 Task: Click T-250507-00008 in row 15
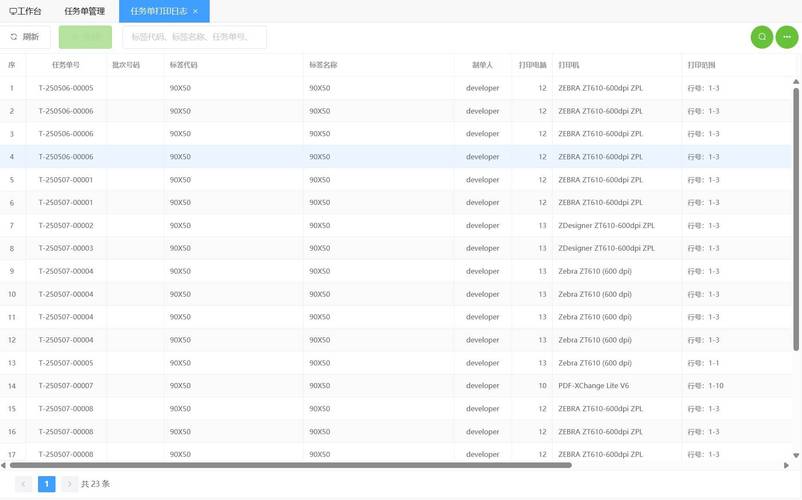(66, 409)
